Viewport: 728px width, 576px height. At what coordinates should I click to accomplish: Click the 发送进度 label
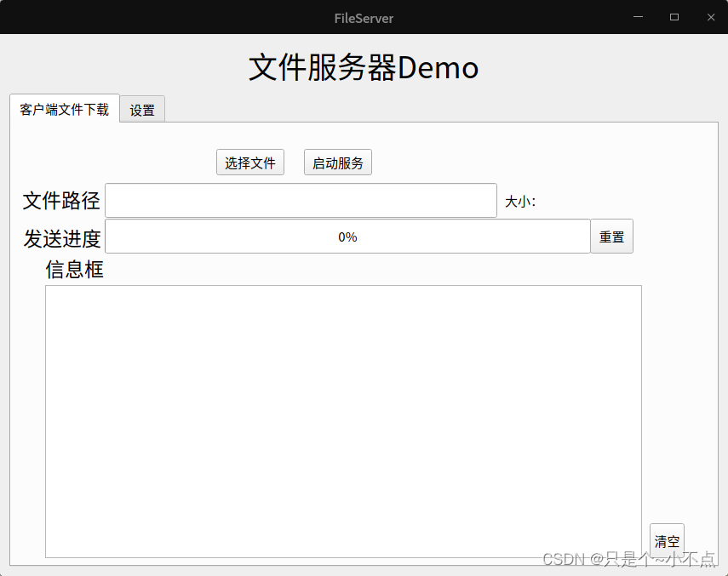pyautogui.click(x=62, y=238)
